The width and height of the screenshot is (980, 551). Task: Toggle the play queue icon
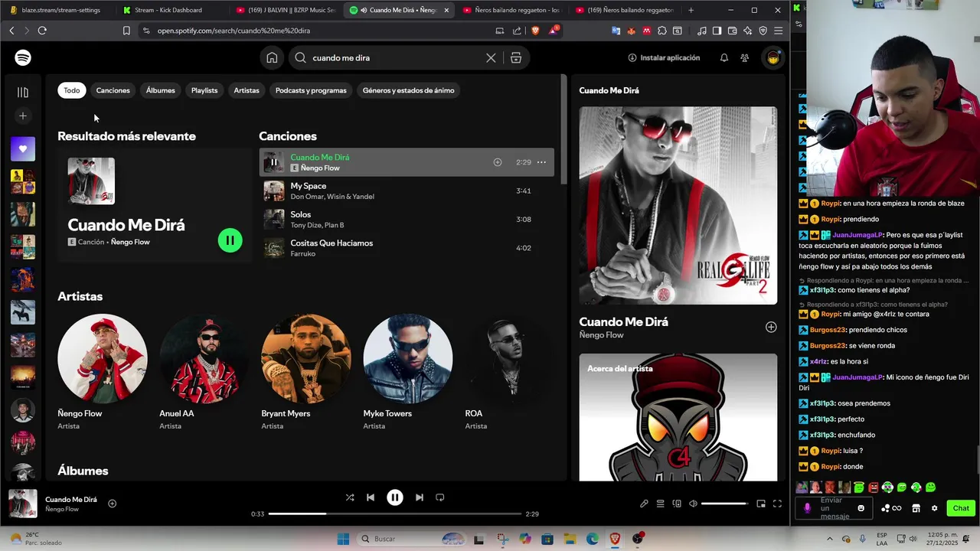pos(660,504)
